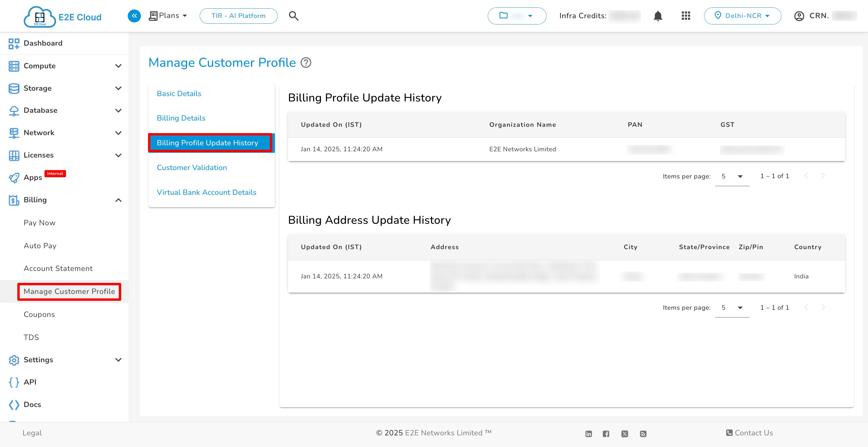This screenshot has height=447, width=868.
Task: Open the RSS feed footer icon
Action: tap(643, 434)
